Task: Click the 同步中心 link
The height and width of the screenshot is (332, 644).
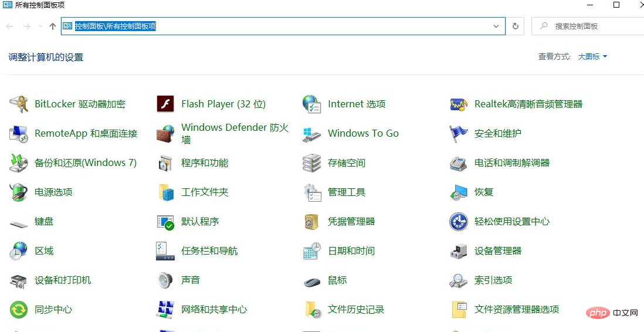Action: tap(53, 309)
